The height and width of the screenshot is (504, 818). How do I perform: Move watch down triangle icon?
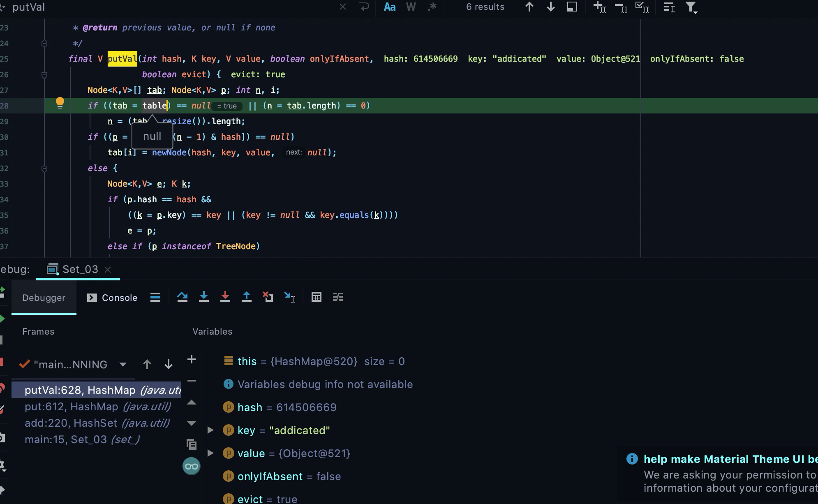click(x=192, y=423)
